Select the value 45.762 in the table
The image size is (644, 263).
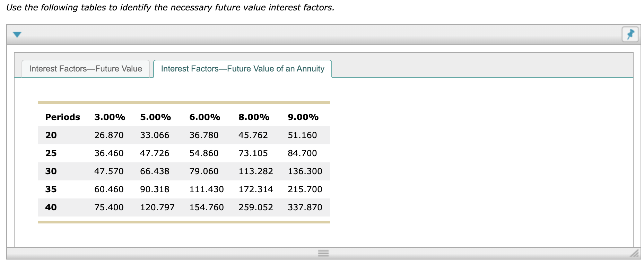pos(253,135)
